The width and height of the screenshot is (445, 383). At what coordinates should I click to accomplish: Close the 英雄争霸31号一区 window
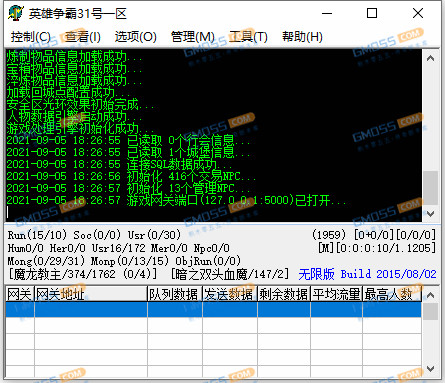coord(418,13)
